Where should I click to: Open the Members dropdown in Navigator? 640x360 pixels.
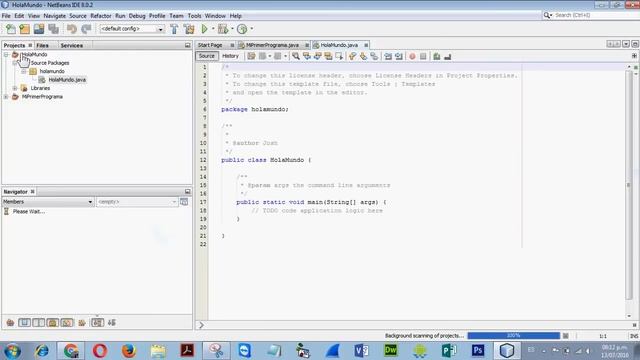pyautogui.click(x=48, y=202)
